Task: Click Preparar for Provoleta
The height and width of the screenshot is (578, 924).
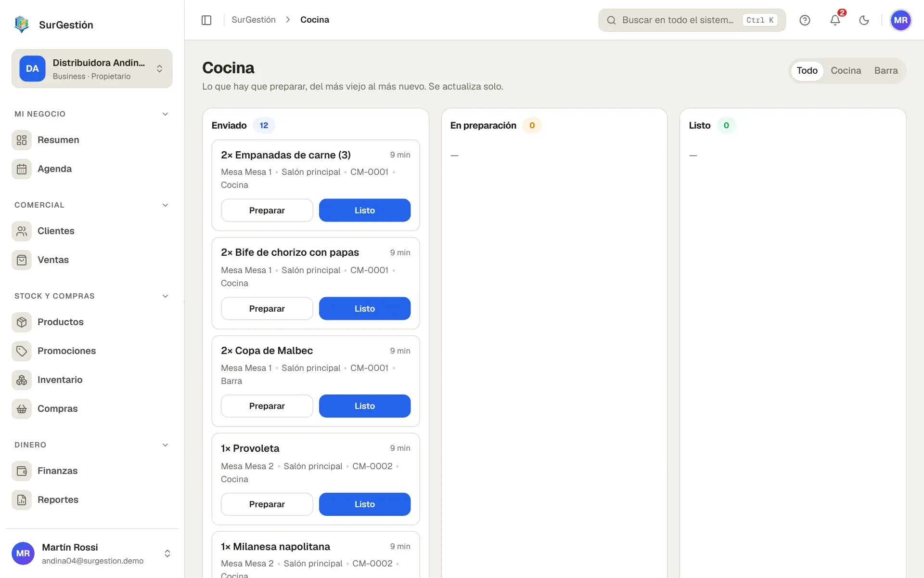Action: (267, 504)
